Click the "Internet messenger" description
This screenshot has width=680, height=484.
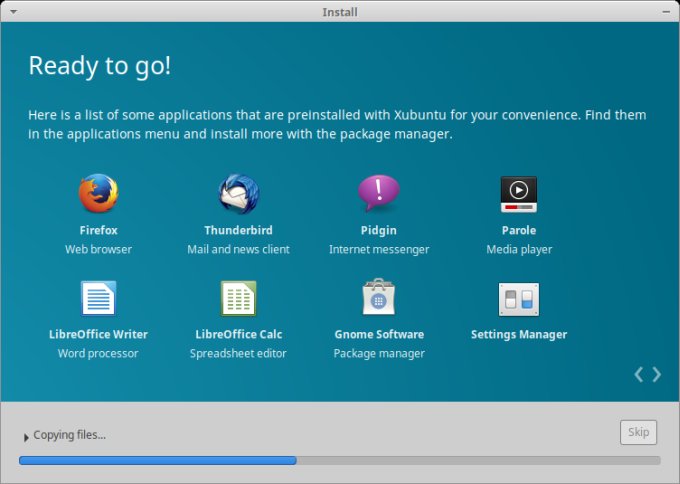coord(379,249)
